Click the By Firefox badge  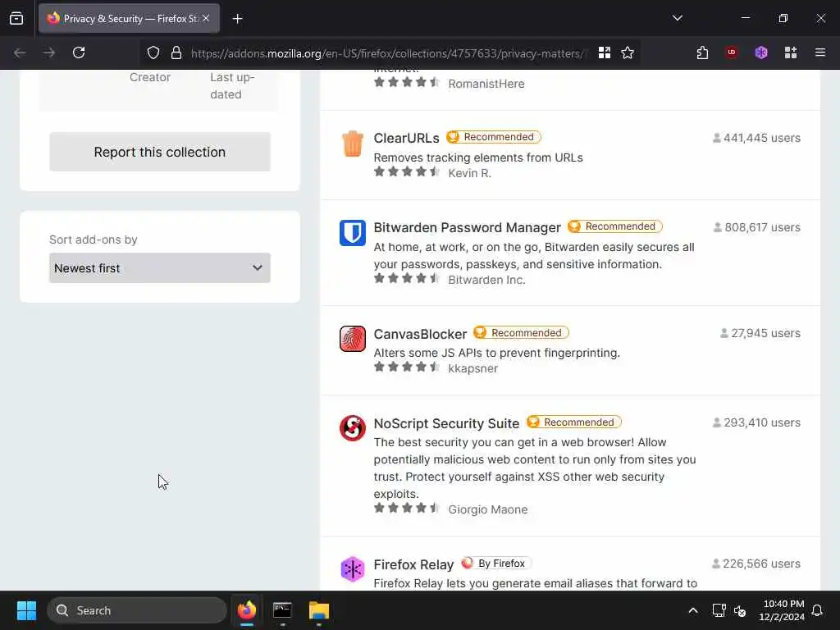(x=495, y=564)
